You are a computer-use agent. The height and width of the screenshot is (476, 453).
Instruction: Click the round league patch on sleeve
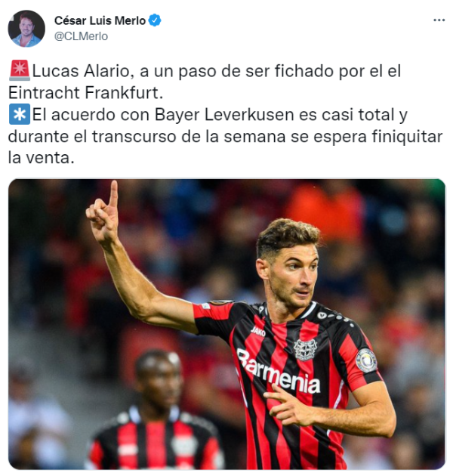tap(366, 361)
